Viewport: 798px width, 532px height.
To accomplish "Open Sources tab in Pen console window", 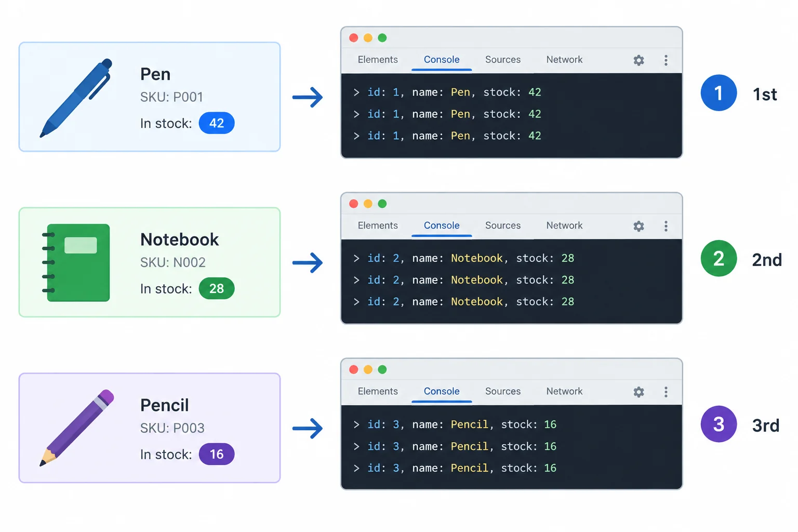I will coord(503,60).
